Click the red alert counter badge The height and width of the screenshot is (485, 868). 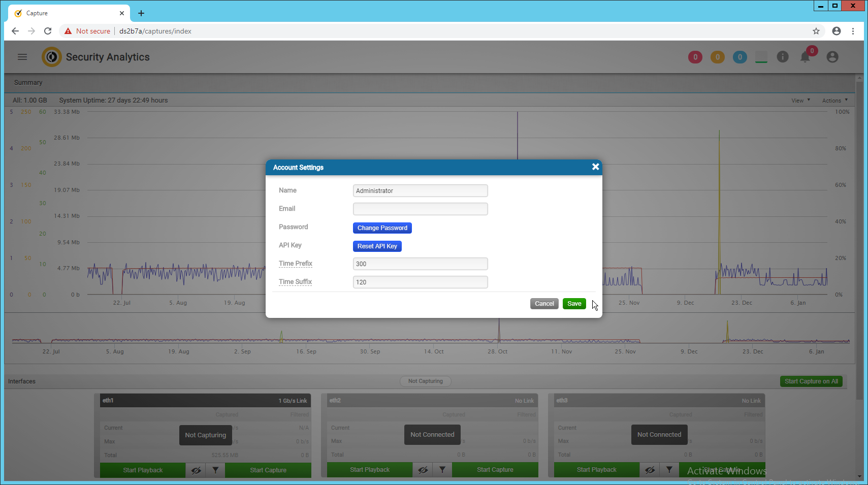tap(695, 57)
